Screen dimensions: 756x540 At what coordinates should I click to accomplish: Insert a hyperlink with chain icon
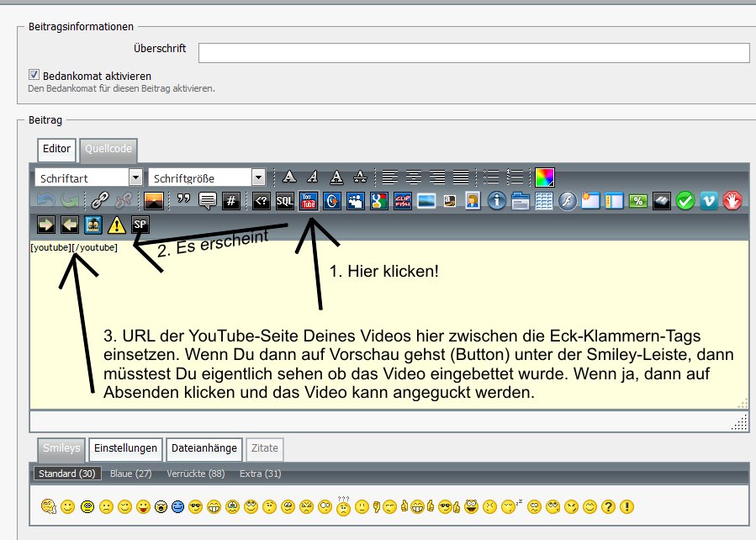(100, 200)
